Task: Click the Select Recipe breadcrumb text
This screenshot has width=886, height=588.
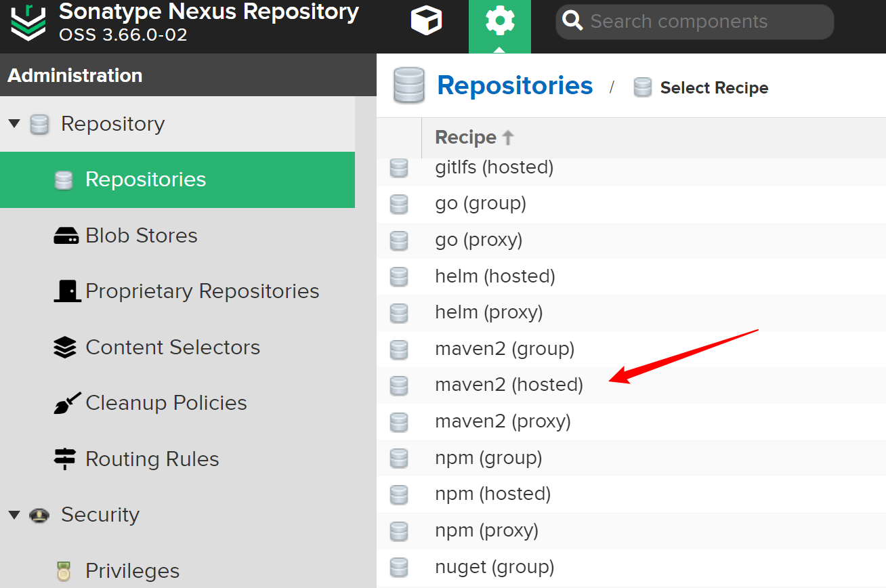Action: pyautogui.click(x=714, y=87)
